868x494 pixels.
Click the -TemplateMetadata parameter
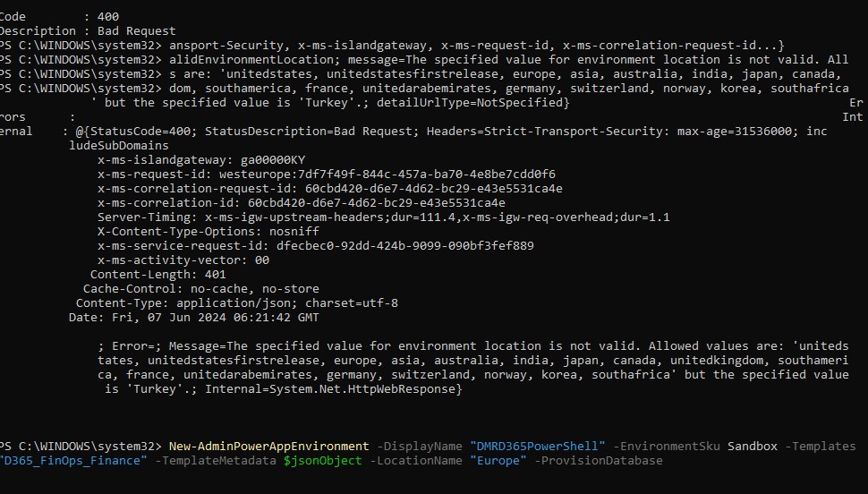[216, 461]
